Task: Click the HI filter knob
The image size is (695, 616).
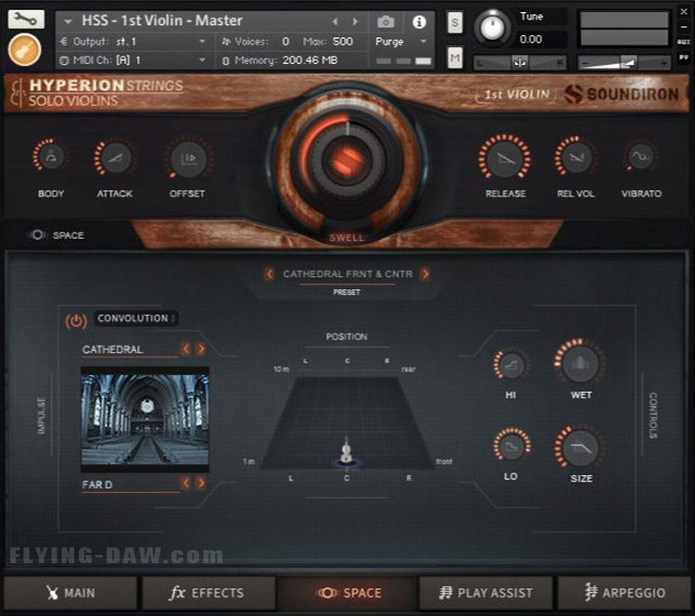Action: tap(511, 366)
